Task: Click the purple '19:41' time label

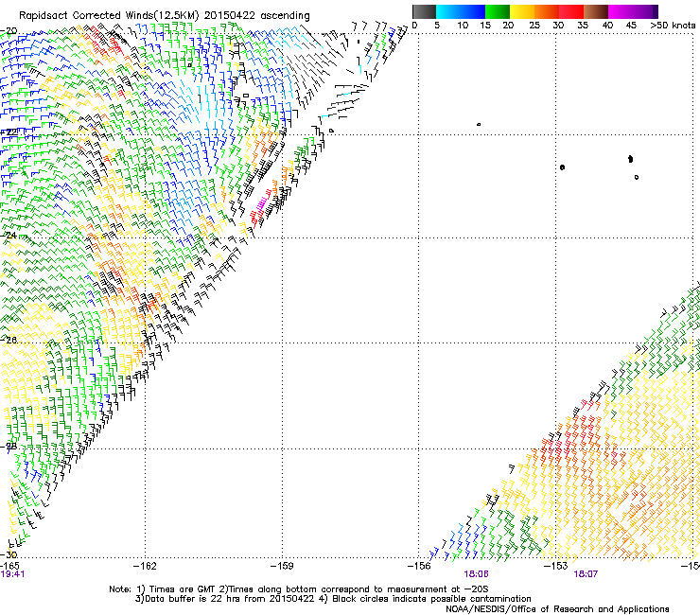Action: tap(12, 574)
